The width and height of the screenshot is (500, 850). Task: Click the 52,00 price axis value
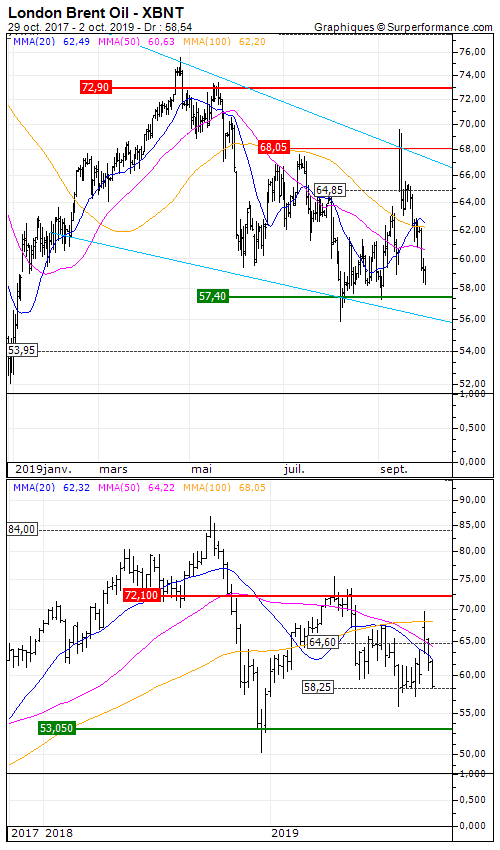click(472, 383)
